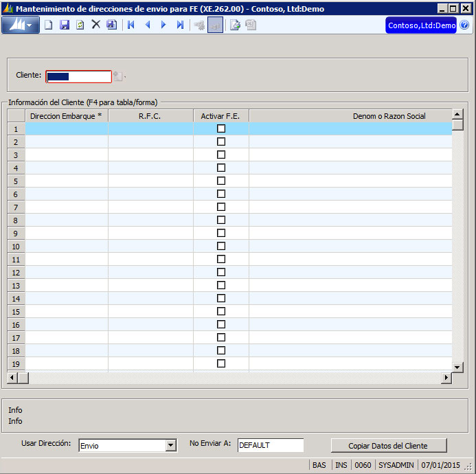This screenshot has width=476, height=474.
Task: Click the Delete X icon in toolbar
Action: click(96, 25)
